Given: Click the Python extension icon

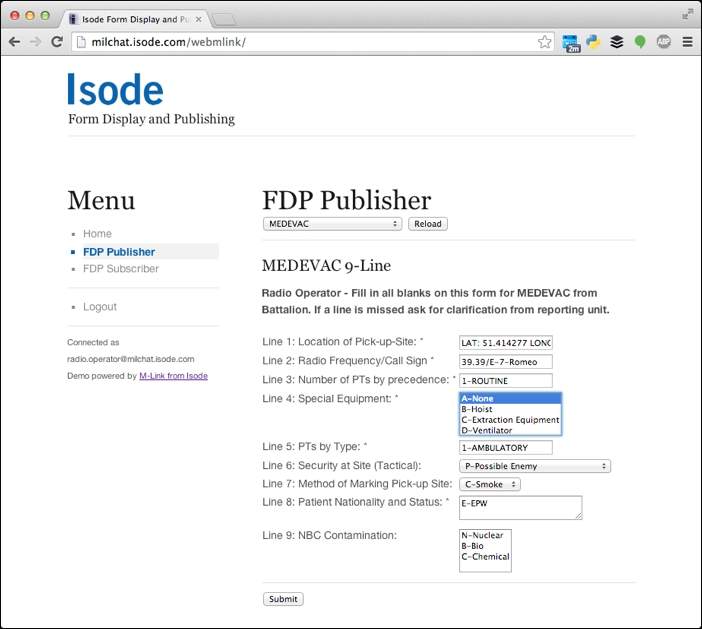Looking at the screenshot, I should click(593, 42).
